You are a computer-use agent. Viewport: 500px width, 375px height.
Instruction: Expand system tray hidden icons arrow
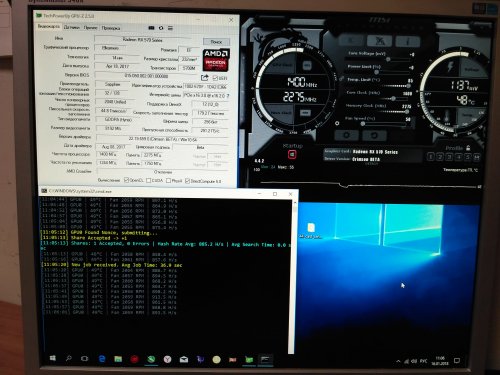click(398, 361)
